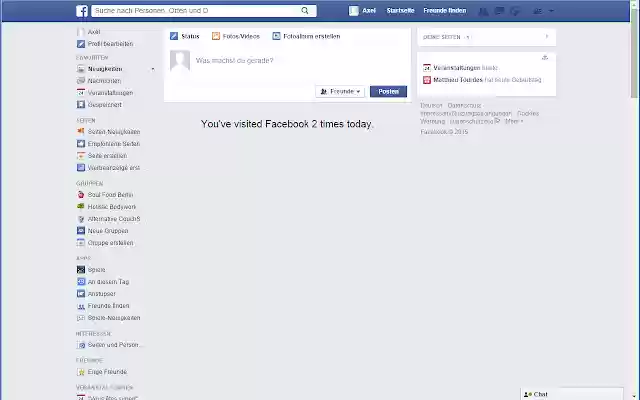The height and width of the screenshot is (400, 640).
Task: Click the Facebook logo icon
Action: click(82, 11)
